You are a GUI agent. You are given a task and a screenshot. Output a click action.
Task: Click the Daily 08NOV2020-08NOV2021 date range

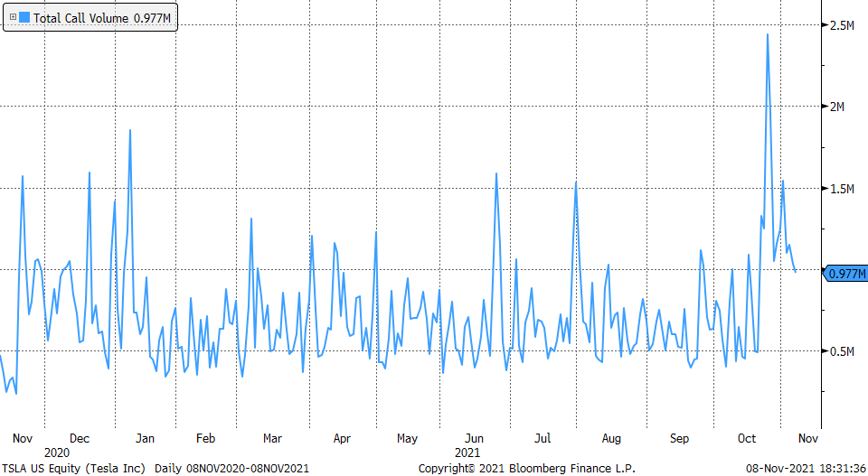pyautogui.click(x=231, y=469)
